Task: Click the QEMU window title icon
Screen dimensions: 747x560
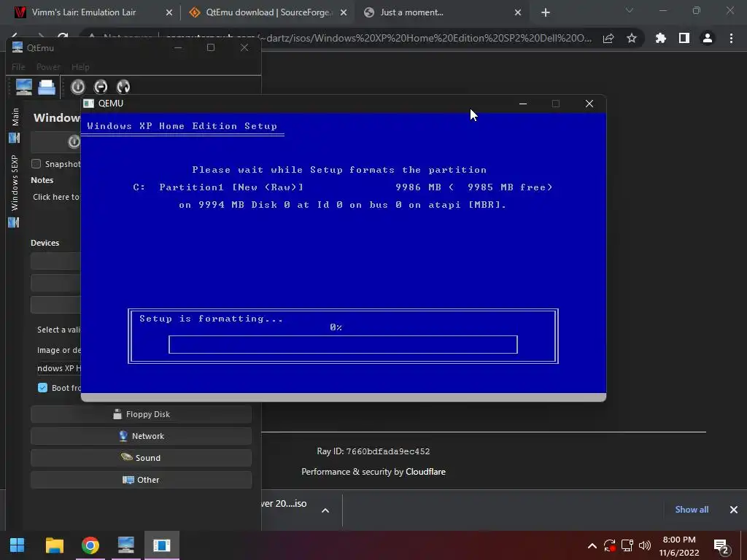Action: tap(88, 104)
